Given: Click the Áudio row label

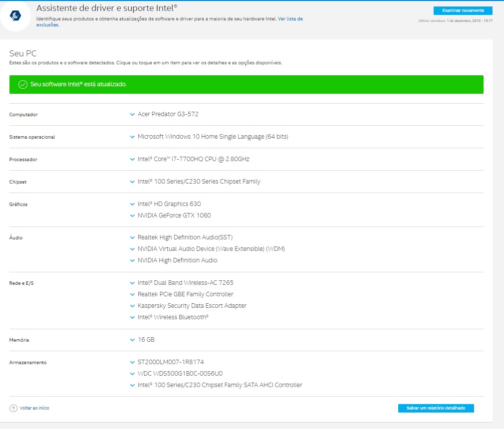Looking at the screenshot, I should coord(16,238).
